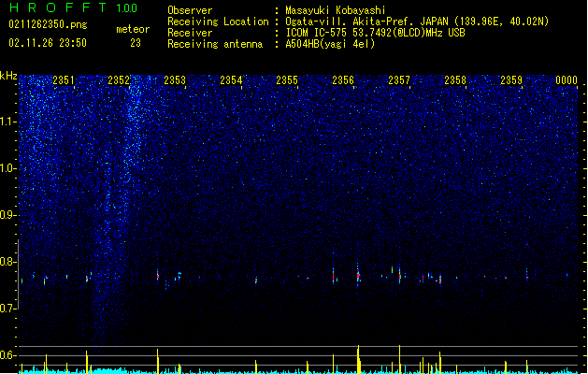This screenshot has width=588, height=374.
Task: Click the 0.9 kHz axis label
Action: 7,215
